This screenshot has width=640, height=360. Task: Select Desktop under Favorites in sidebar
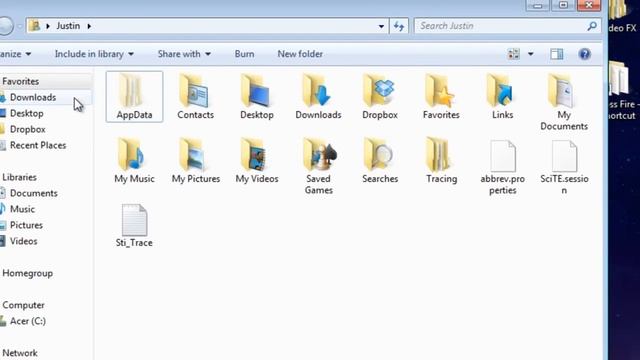27,113
